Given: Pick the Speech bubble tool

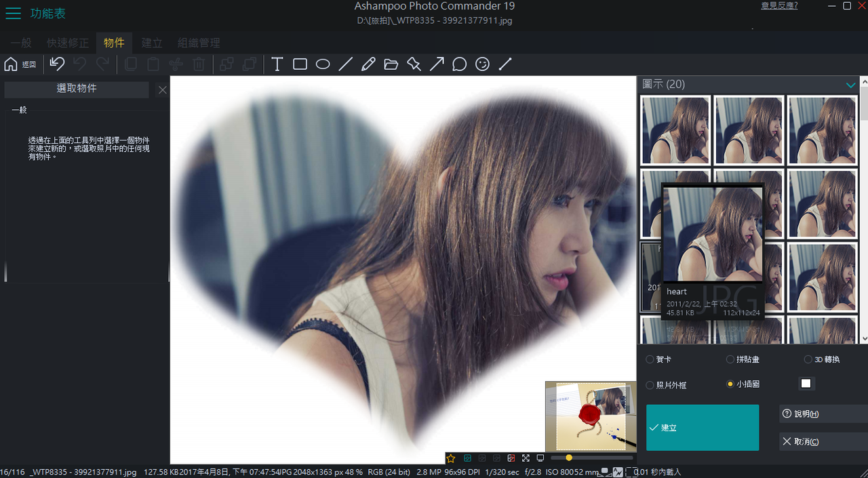Looking at the screenshot, I should point(459,64).
